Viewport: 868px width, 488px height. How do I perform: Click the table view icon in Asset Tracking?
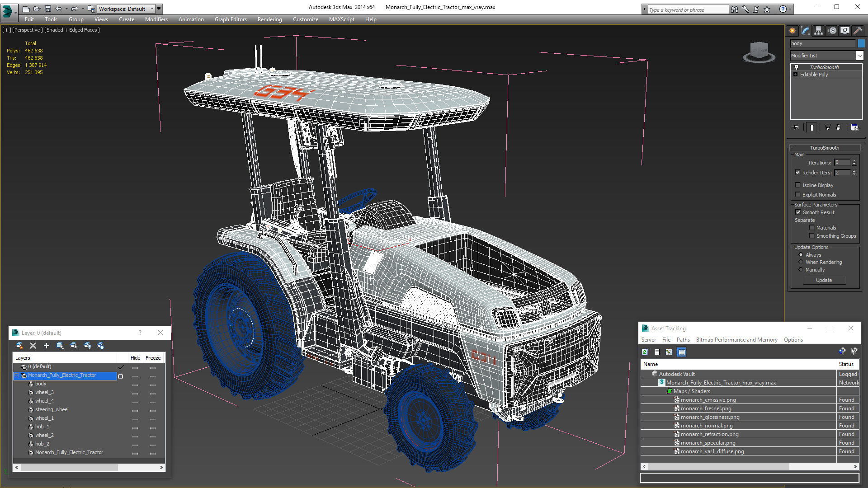[682, 352]
